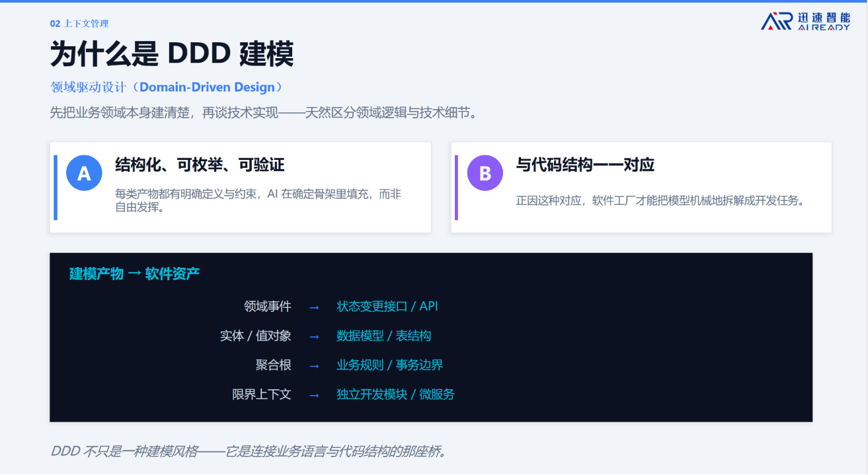Image resolution: width=868 pixels, height=475 pixels.
Task: Click the purple circle B badge
Action: (485, 173)
